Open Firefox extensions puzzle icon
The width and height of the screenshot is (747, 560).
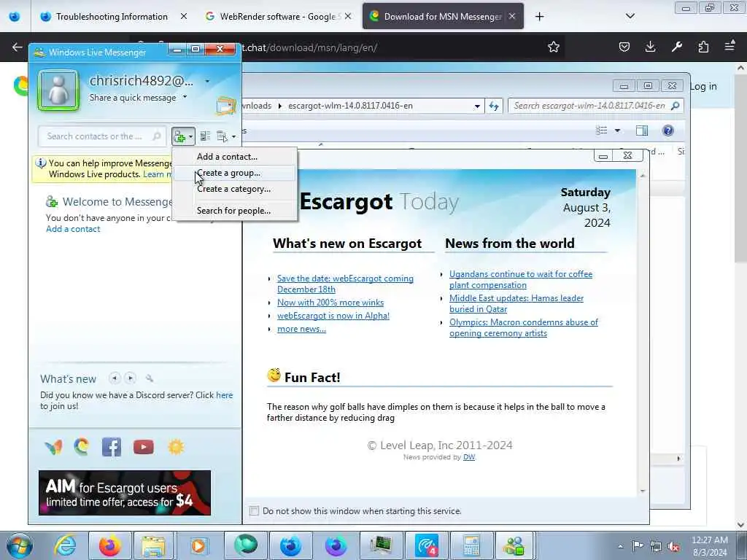click(x=703, y=47)
